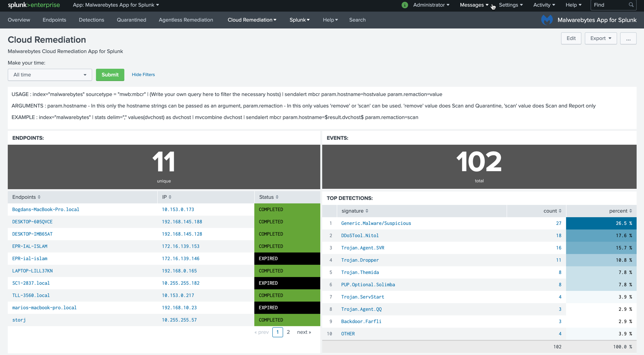
Task: Click the Edit button
Action: tap(571, 38)
